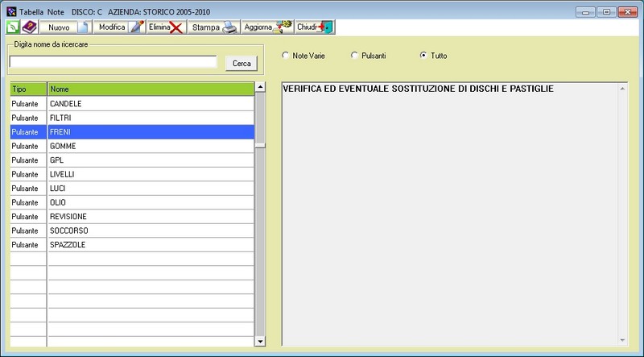The height and width of the screenshot is (357, 644).
Task: Select the OLIO row
Action: 132,202
